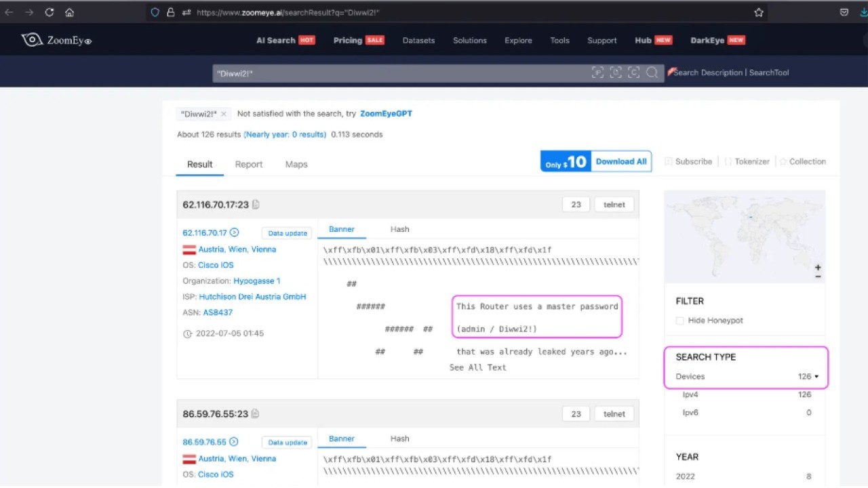Select the Result tab
This screenshot has height=488, width=868.
(x=200, y=164)
